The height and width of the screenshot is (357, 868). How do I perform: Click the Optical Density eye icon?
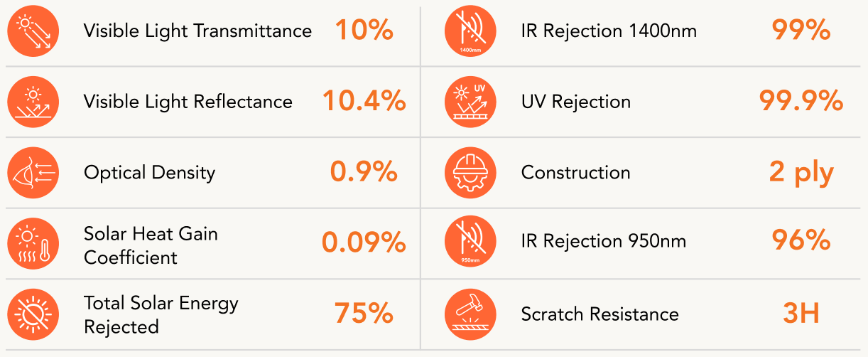33,173
